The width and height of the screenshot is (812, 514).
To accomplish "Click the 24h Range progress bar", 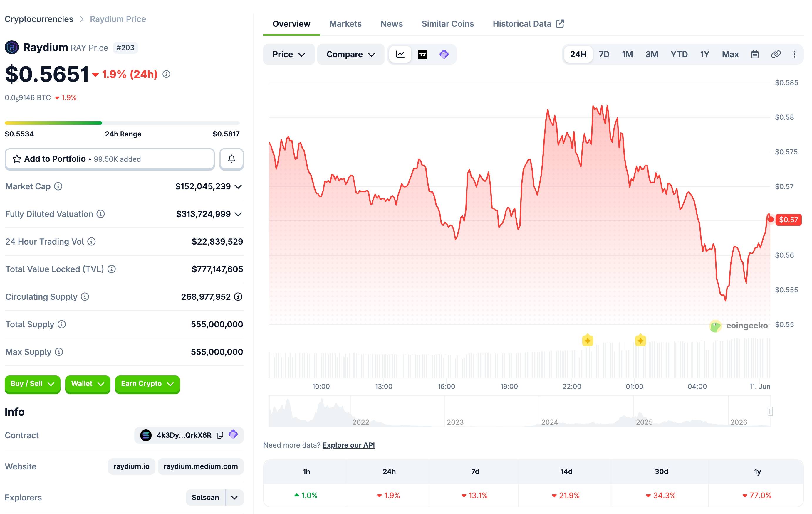I will pos(122,123).
